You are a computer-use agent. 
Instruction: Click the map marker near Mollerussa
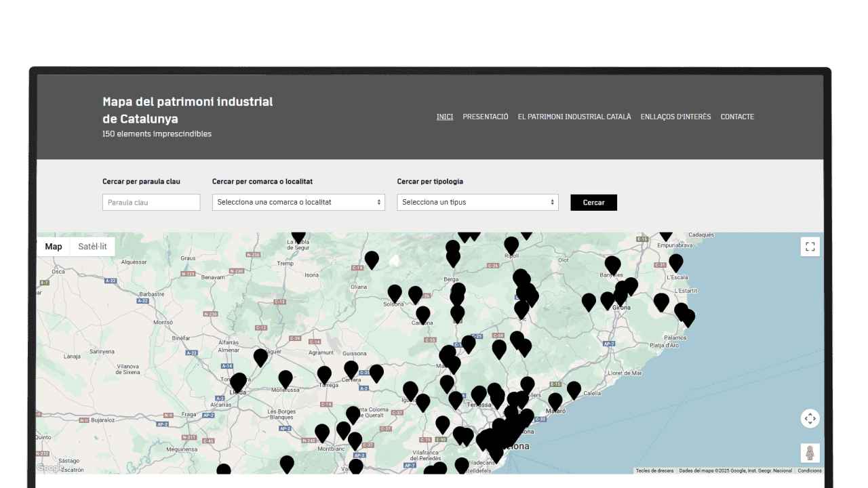click(x=285, y=378)
